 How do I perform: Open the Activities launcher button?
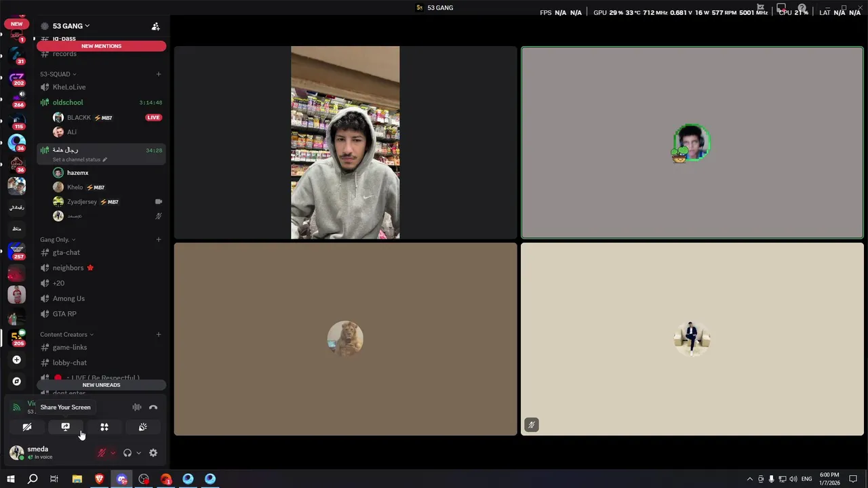pos(104,427)
